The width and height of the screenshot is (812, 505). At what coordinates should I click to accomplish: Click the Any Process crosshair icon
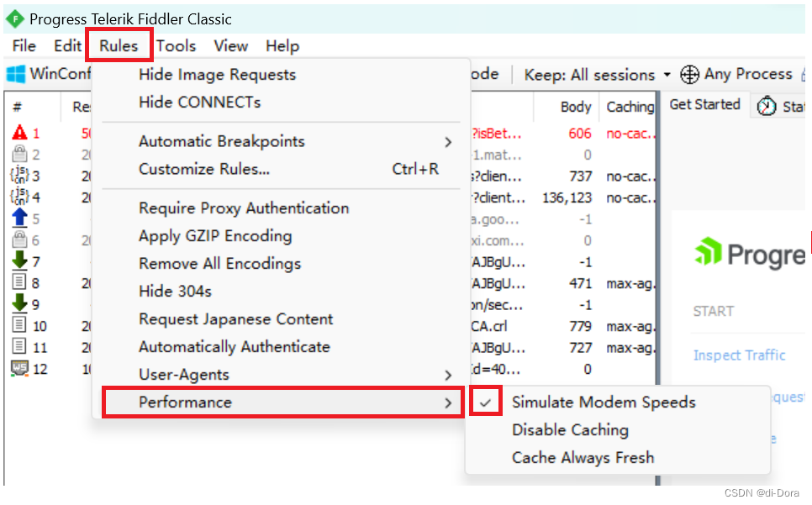click(689, 75)
